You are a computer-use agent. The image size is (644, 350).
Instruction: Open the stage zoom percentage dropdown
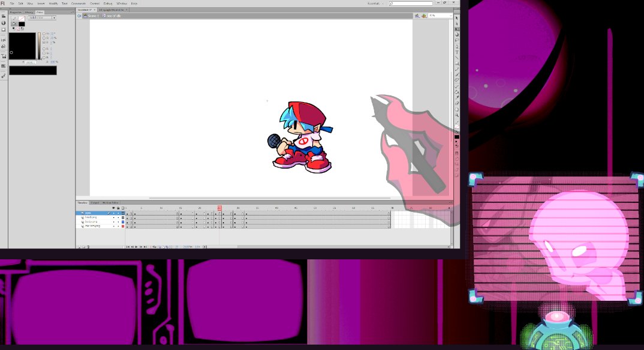[440, 16]
